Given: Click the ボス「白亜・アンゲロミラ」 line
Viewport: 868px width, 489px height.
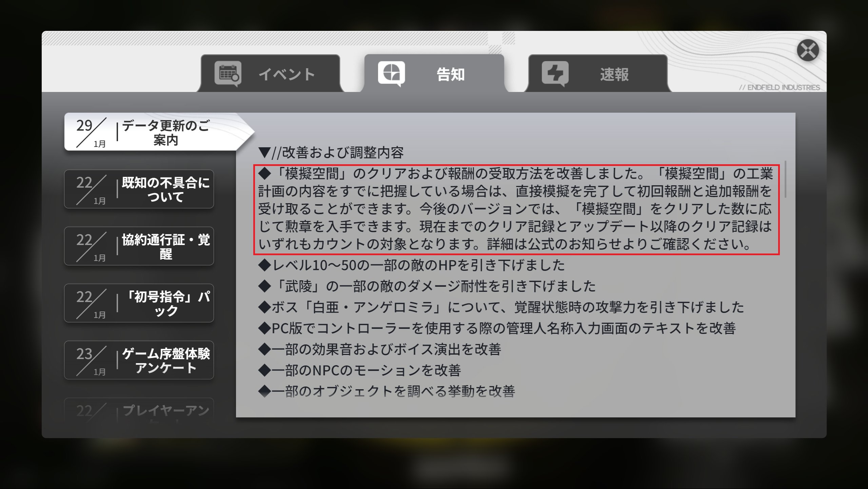Looking at the screenshot, I should click(x=501, y=307).
